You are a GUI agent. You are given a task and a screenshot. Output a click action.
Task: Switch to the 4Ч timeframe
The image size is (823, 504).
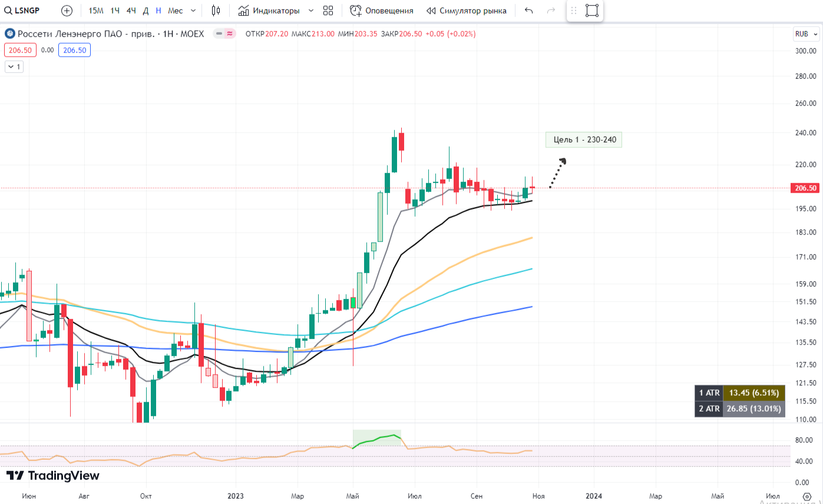(131, 11)
